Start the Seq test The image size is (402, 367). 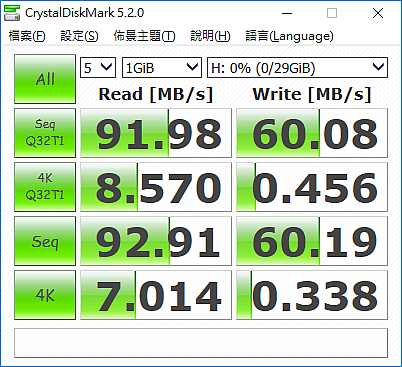pos(45,241)
